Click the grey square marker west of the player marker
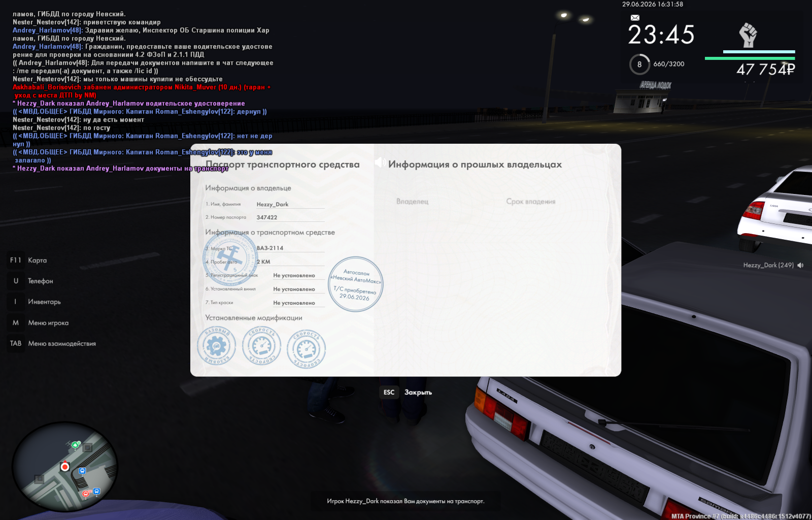Image resolution: width=812 pixels, height=520 pixels. (39, 479)
